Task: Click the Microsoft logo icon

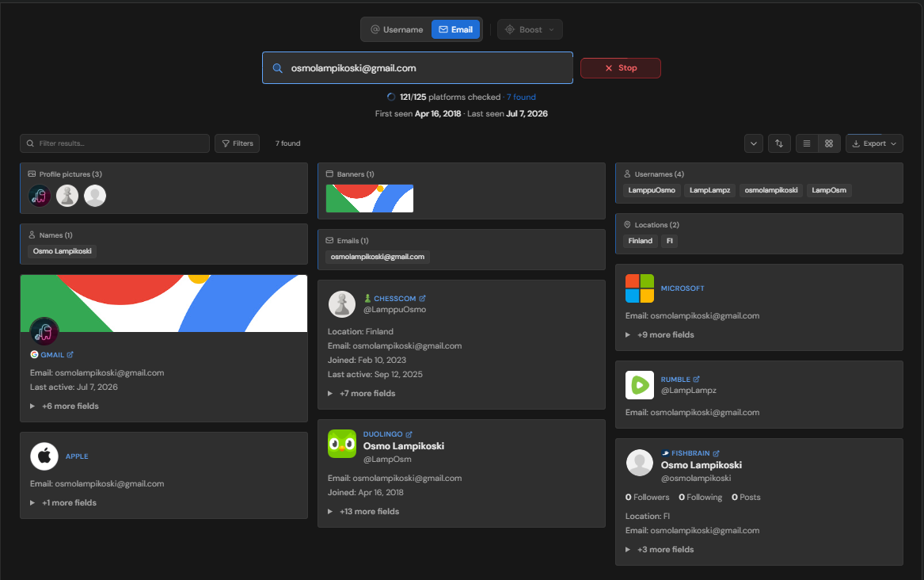Action: [x=640, y=288]
